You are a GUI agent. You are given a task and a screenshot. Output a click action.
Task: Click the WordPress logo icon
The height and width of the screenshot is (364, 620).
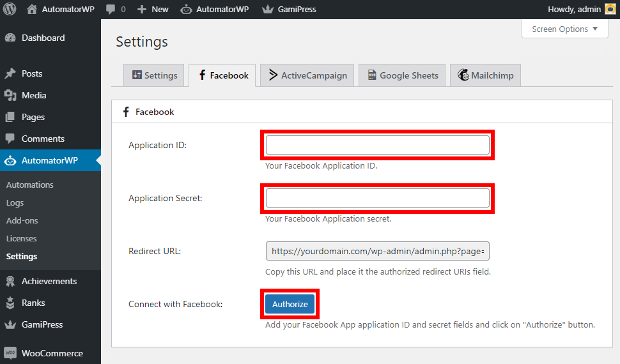pyautogui.click(x=10, y=10)
